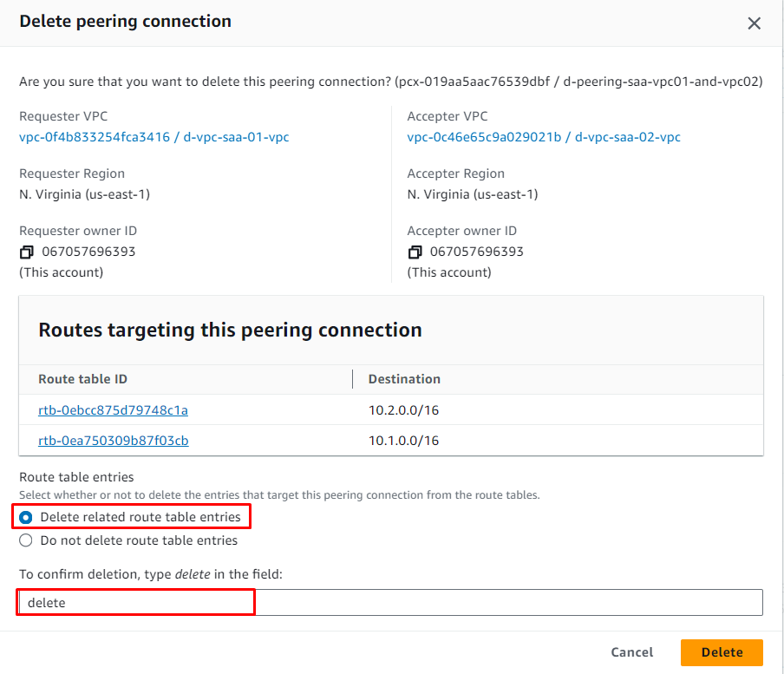Click the Route table ID column header
Screen dimensions: 784x674
(x=83, y=379)
